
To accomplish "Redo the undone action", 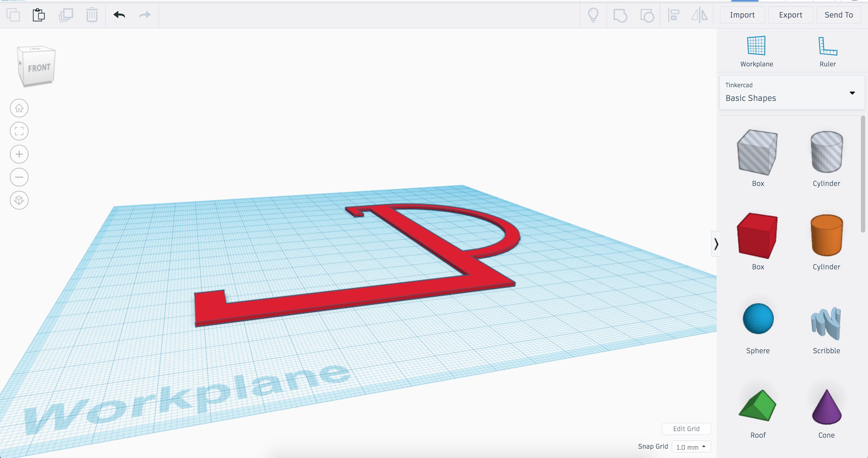I will point(145,15).
